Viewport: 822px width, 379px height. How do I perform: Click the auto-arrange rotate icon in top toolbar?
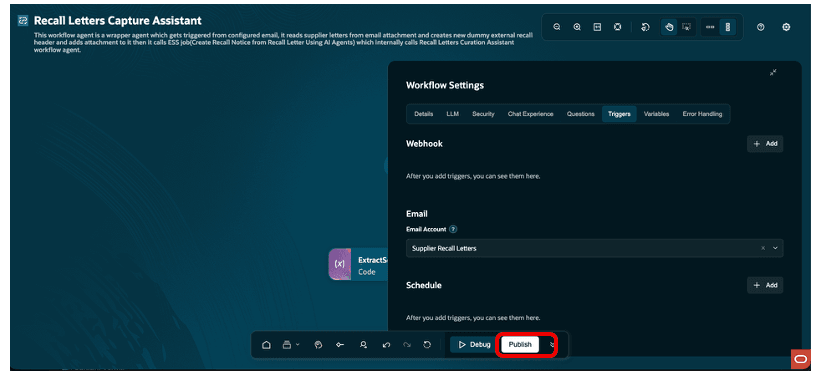[x=646, y=27]
